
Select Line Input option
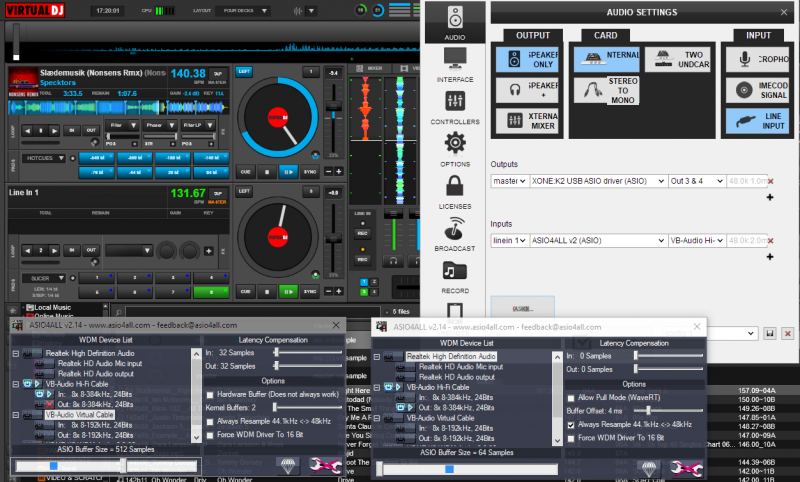tap(757, 121)
